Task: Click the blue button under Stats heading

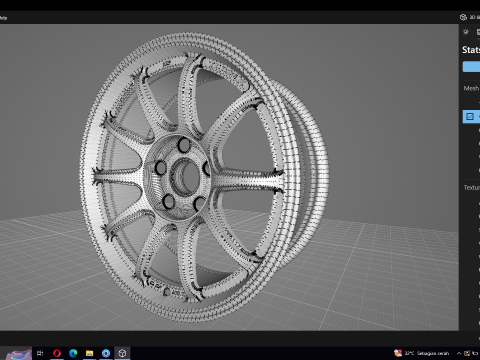Action: pyautogui.click(x=471, y=66)
